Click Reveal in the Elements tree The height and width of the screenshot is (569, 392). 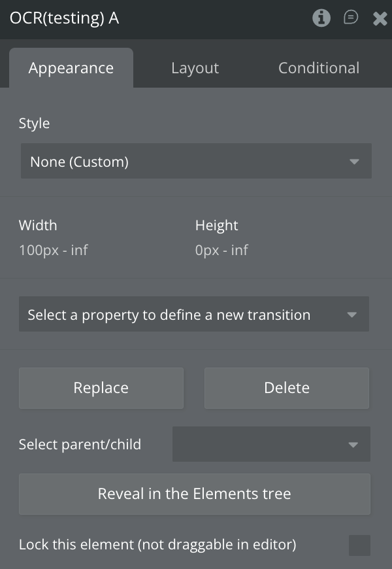[195, 494]
